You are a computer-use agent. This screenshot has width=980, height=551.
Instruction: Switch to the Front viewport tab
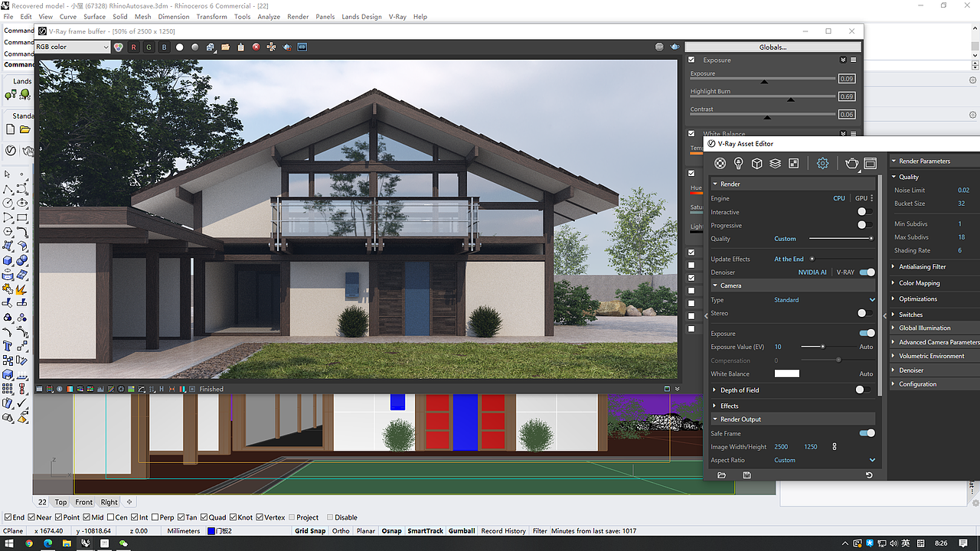click(x=83, y=502)
